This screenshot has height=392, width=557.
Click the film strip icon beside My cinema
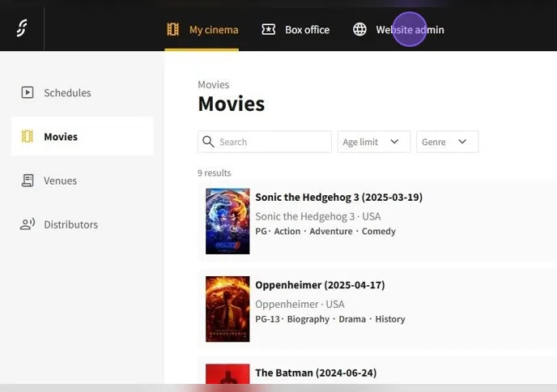coord(173,30)
